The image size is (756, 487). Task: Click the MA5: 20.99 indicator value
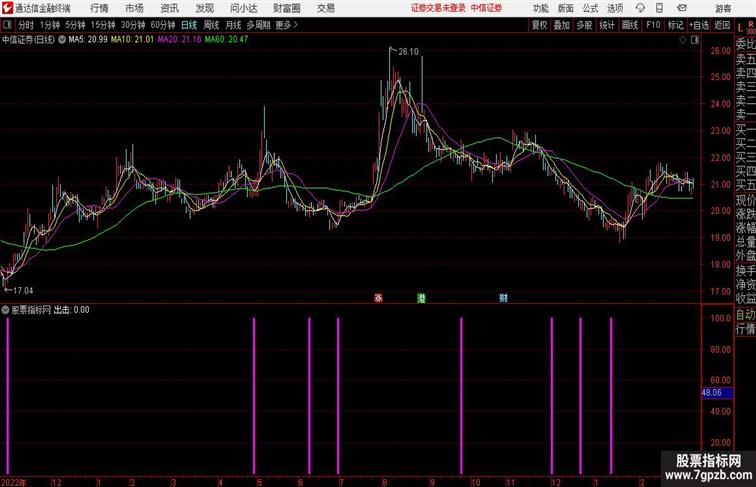88,40
